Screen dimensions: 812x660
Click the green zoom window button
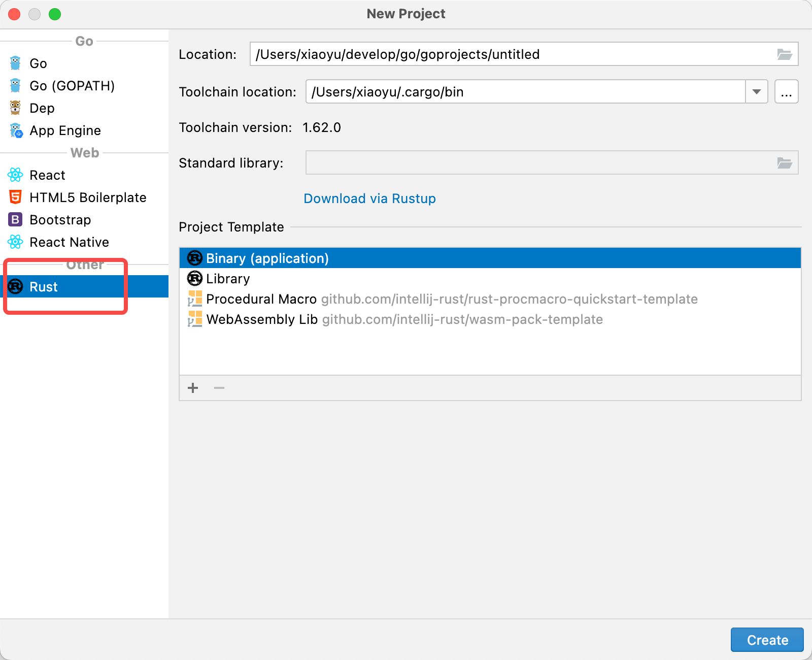pos(55,14)
